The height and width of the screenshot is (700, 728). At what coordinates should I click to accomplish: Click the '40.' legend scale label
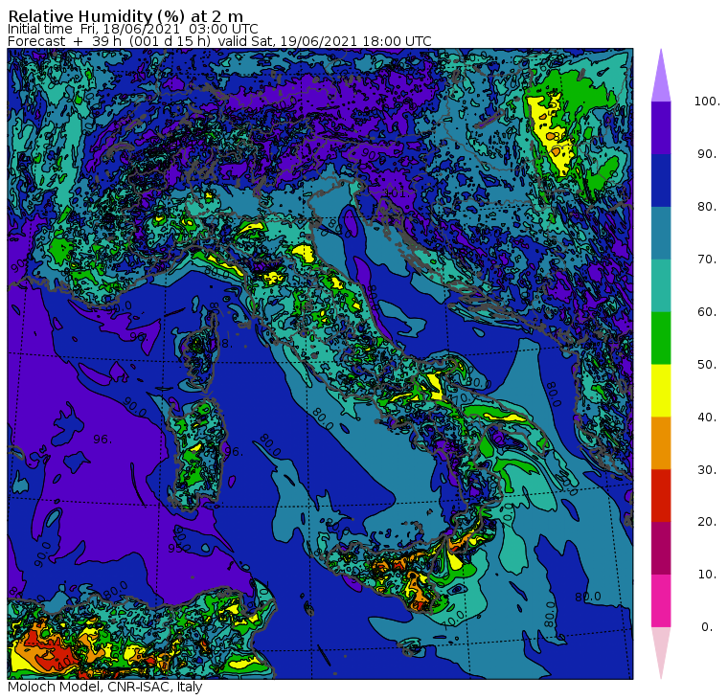[707, 417]
